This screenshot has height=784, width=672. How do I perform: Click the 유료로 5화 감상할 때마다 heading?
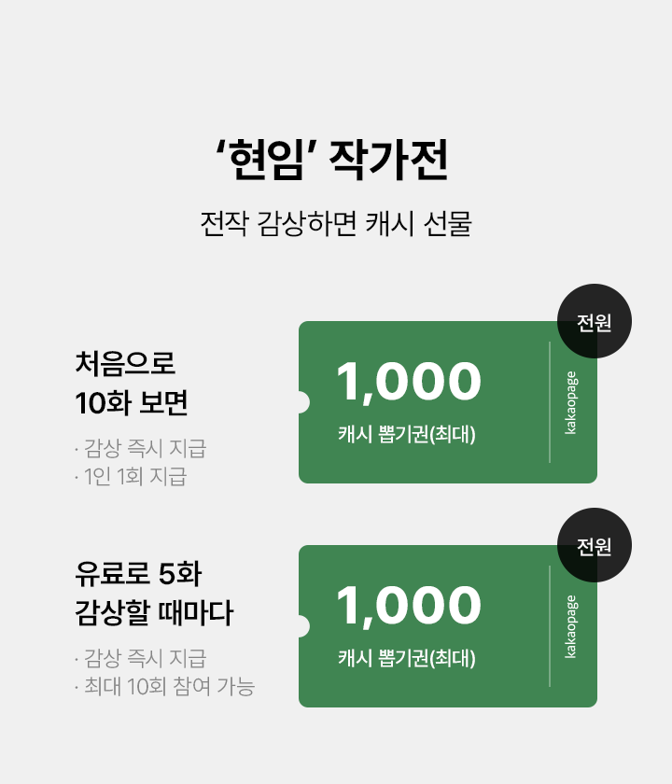click(153, 593)
